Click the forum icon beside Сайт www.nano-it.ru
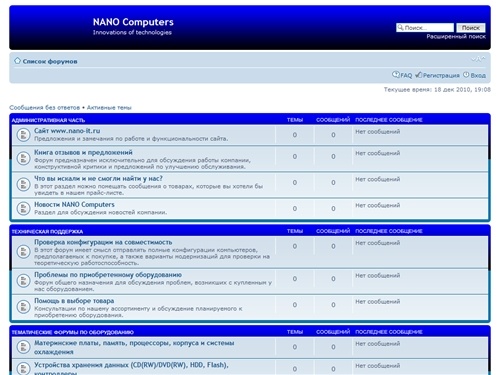 [23, 135]
